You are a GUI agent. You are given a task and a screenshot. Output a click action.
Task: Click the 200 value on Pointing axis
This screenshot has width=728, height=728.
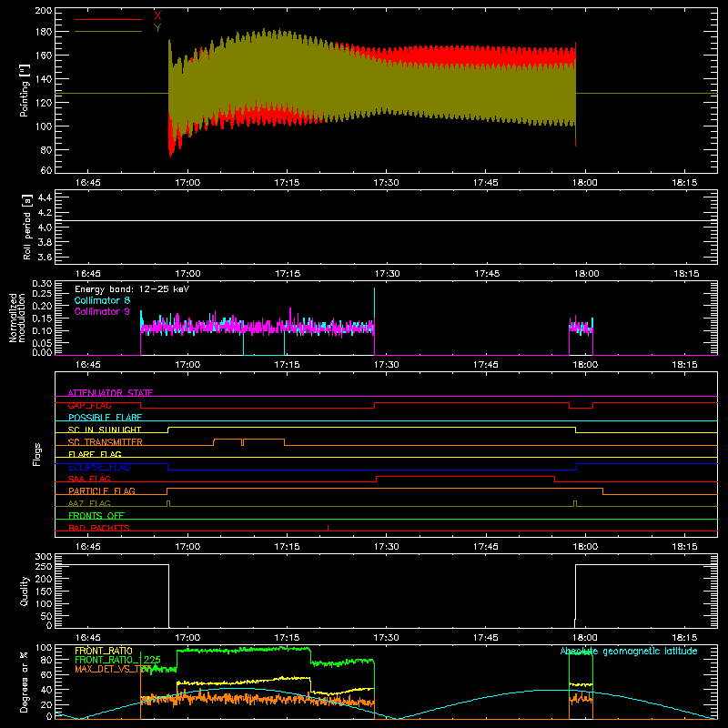tap(43, 11)
